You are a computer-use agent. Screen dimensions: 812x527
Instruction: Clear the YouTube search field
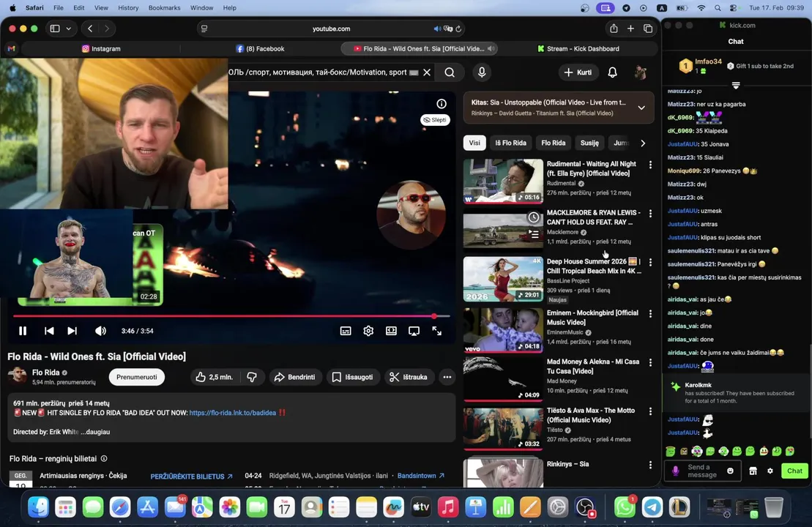coord(427,72)
